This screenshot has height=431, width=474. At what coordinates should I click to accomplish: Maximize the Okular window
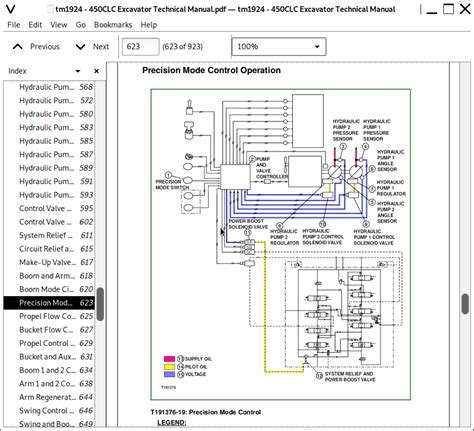pyautogui.click(x=448, y=9)
